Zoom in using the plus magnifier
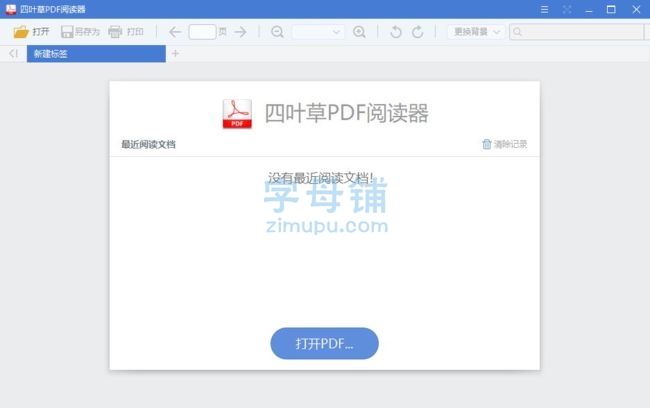The height and width of the screenshot is (408, 650). click(x=359, y=32)
